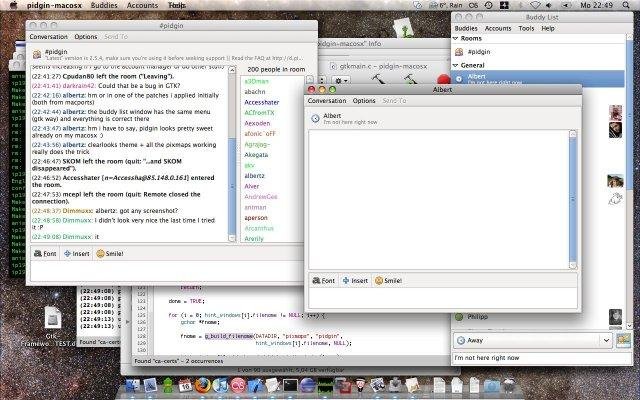Viewport: 640px width, 400px height.
Task: Click Insert button in #pidgin window
Action: coord(77,253)
